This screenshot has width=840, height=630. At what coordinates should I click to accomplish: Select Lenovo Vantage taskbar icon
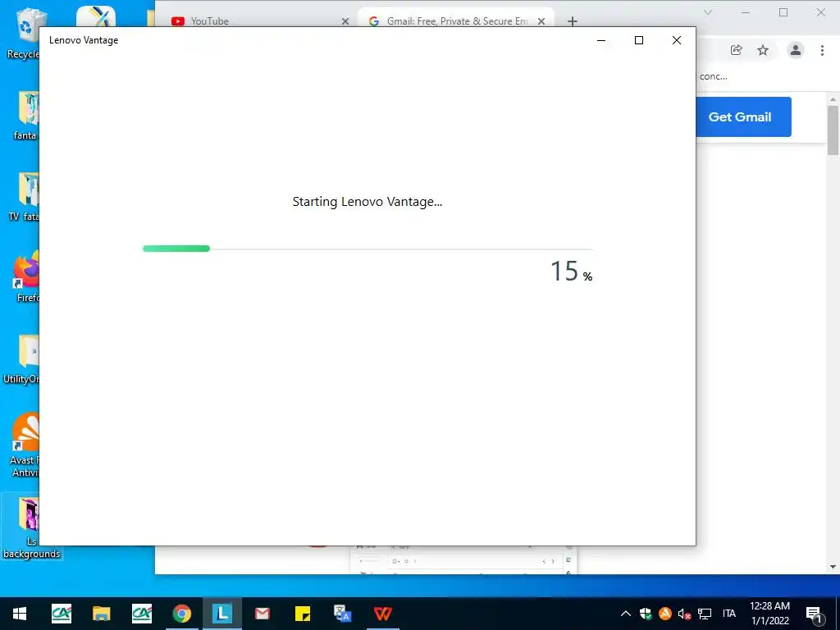[221, 614]
